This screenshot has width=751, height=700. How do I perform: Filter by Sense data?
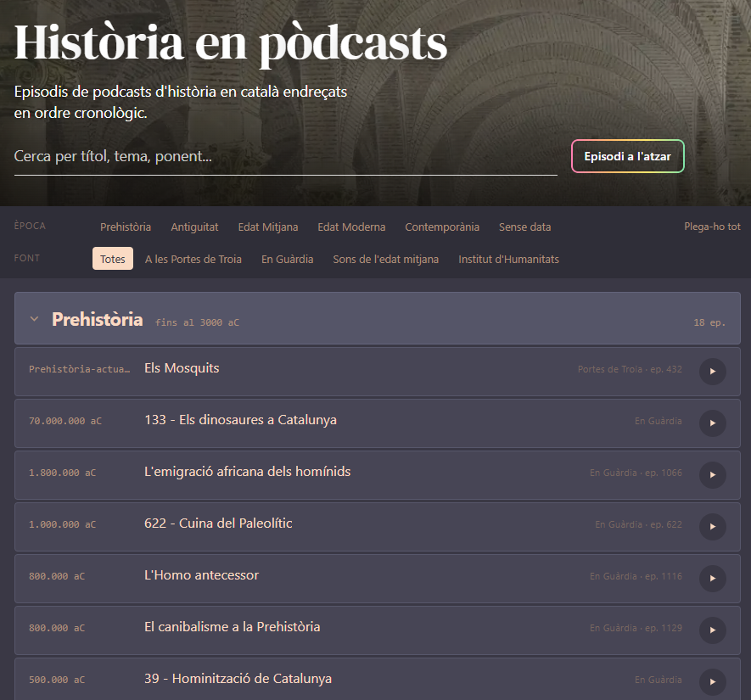525,227
